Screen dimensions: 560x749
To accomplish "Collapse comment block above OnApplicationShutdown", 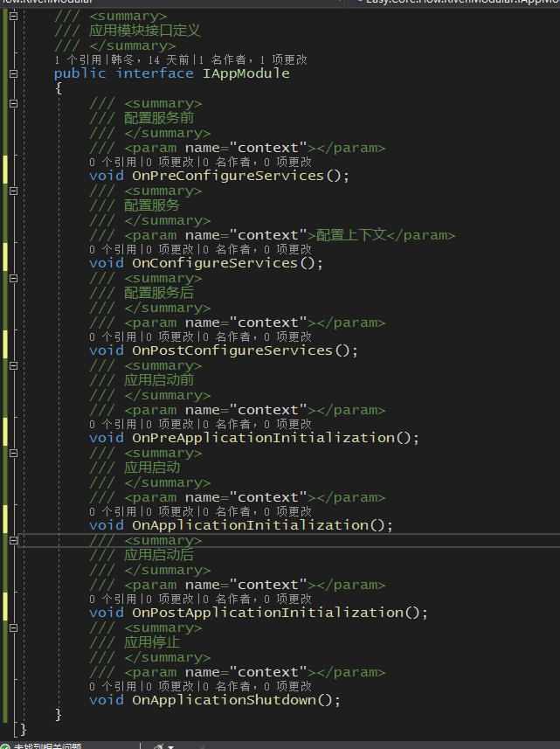I will coord(13,628).
